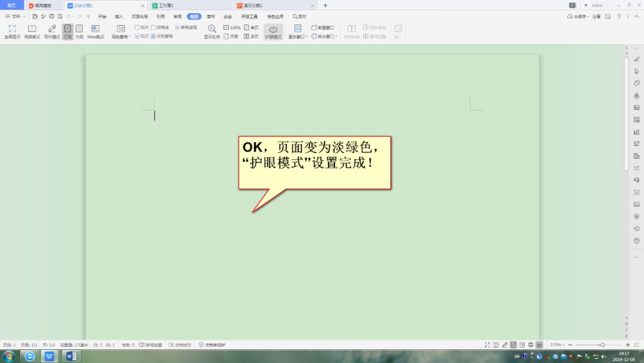Image resolution: width=644 pixels, height=363 pixels.
Task: Click the Undo arrow icon
Action: click(69, 17)
